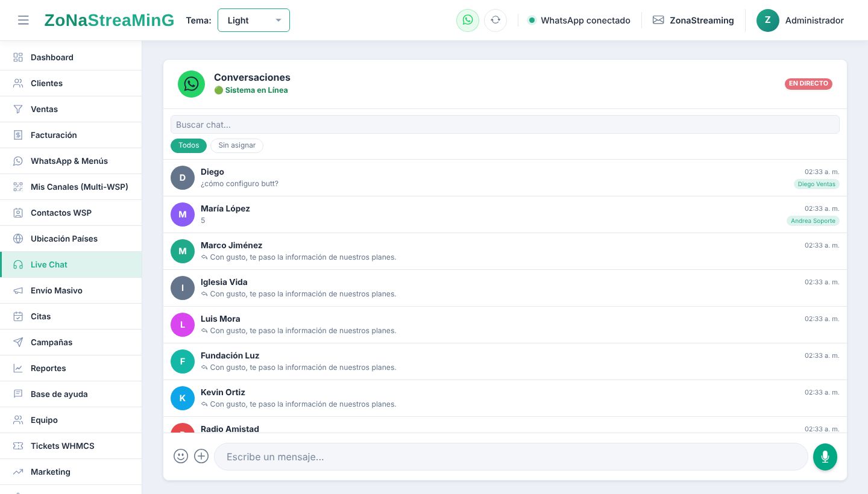Focus the Buscar chat search field
Viewport: 868px width, 494px height.
click(x=505, y=125)
